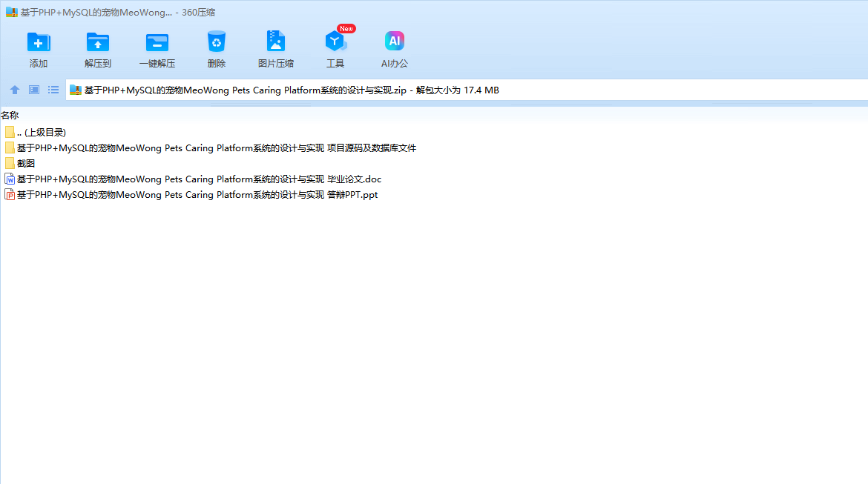Click the archive path address field
This screenshot has width=868, height=484.
click(467, 90)
